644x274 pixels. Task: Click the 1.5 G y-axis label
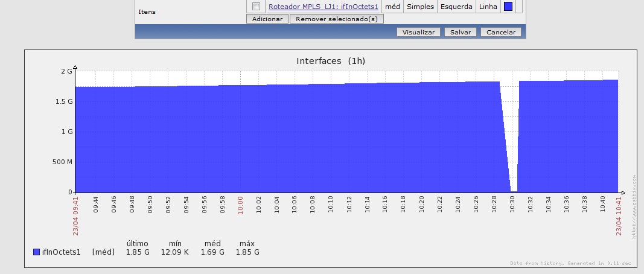[64, 101]
